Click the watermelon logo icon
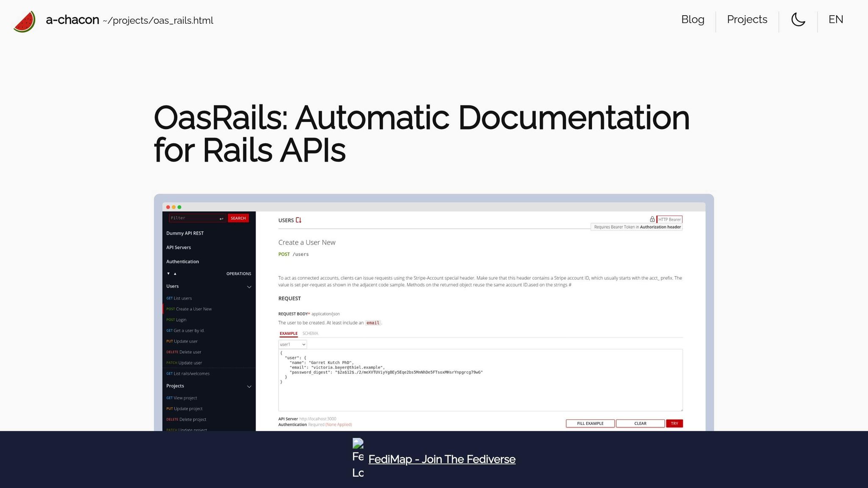 [x=24, y=21]
